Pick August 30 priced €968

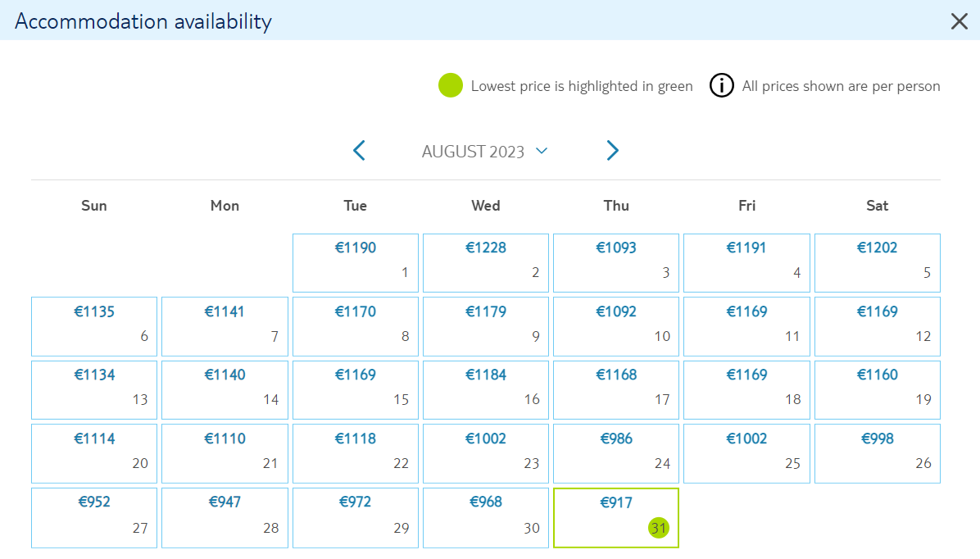tap(486, 518)
